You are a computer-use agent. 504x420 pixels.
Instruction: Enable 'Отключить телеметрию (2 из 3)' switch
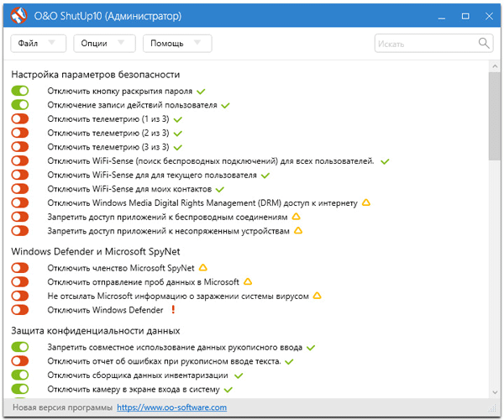click(x=20, y=133)
